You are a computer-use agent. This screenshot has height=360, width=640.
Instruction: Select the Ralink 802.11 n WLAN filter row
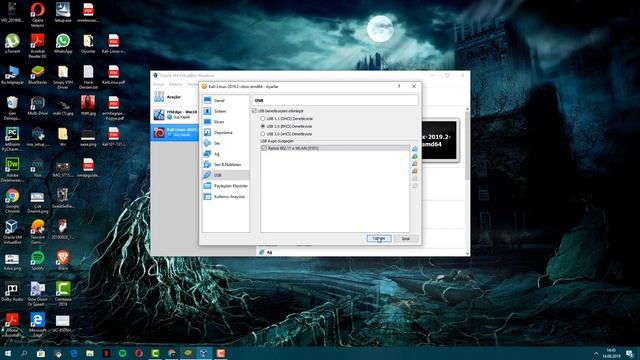pyautogui.click(x=335, y=148)
